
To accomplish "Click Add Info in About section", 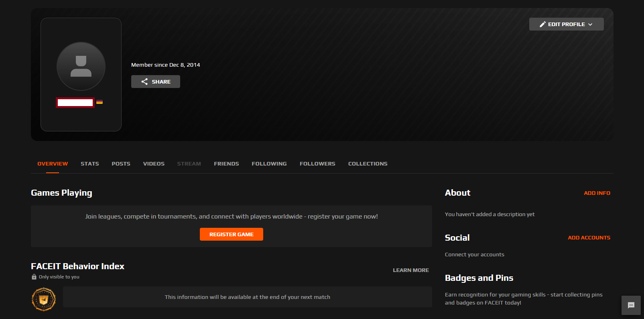I will (597, 193).
